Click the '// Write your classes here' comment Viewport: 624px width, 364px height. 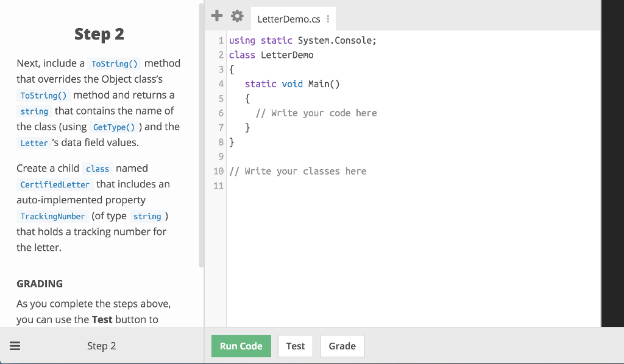click(x=297, y=171)
